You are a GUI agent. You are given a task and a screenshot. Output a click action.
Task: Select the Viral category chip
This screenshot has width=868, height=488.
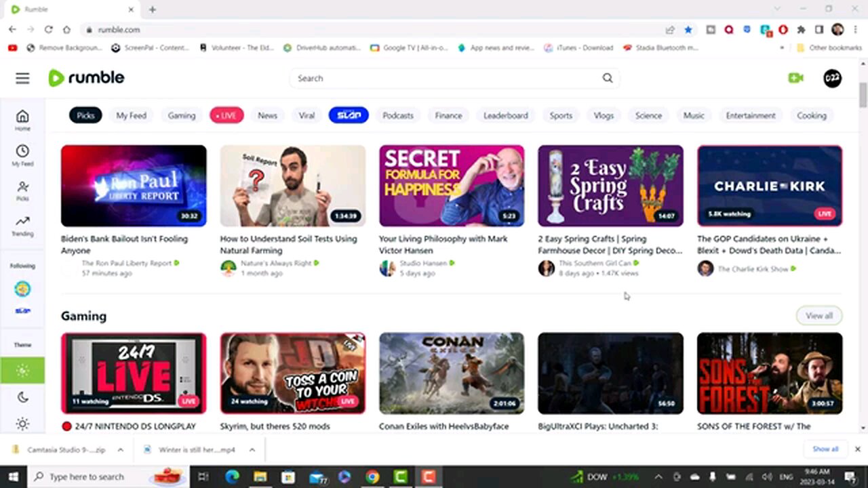pyautogui.click(x=307, y=115)
